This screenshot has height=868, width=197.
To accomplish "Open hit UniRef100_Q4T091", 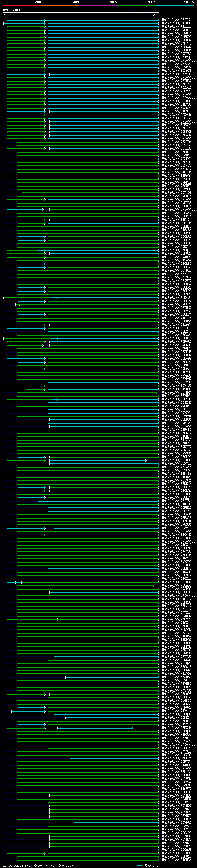I will 177,23.
